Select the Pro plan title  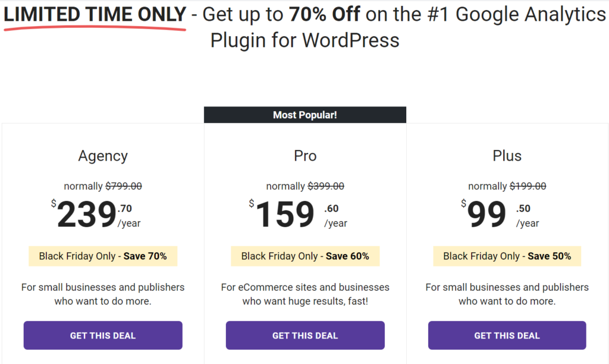pos(305,156)
